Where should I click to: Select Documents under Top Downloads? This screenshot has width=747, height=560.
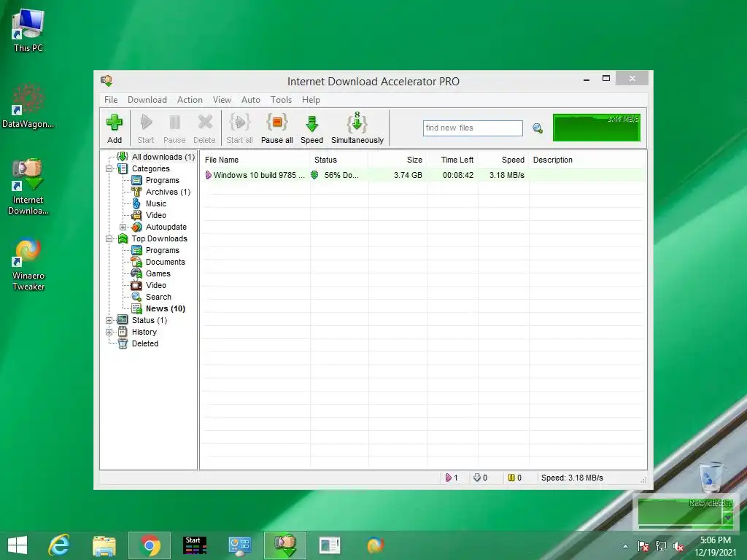[165, 262]
